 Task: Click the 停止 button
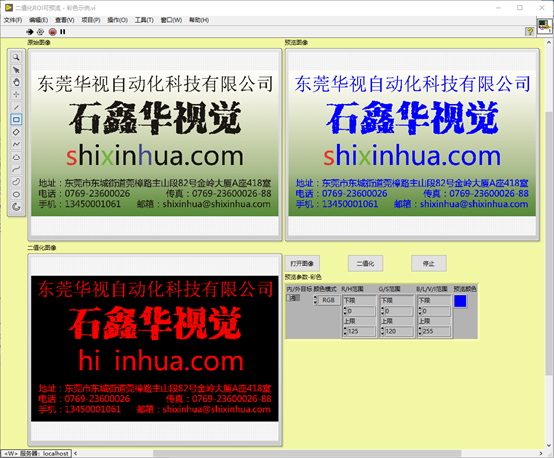(429, 263)
